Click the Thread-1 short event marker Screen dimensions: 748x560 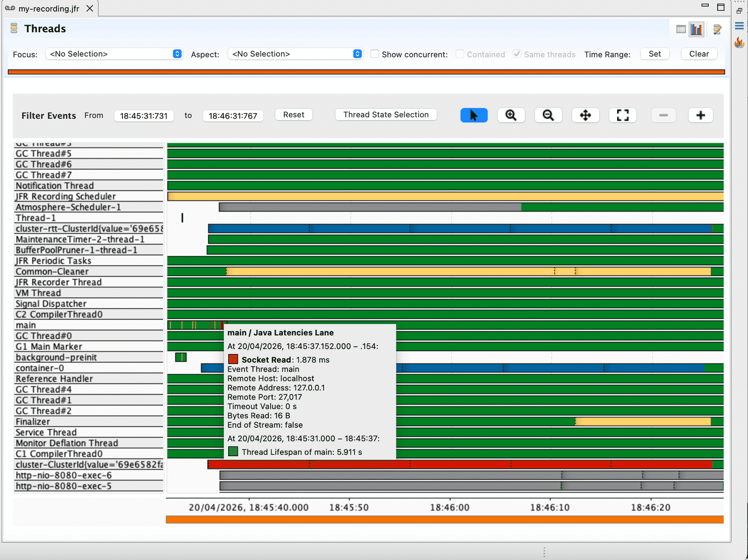pos(182,218)
